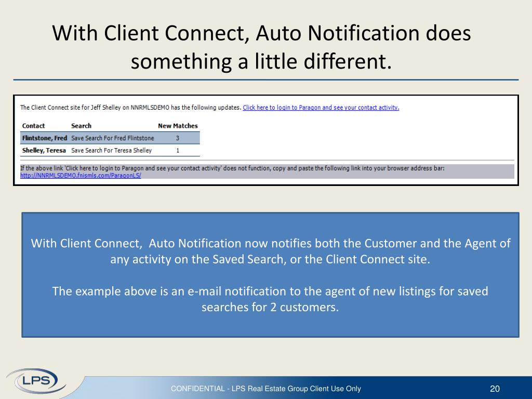Click contact name 'Flintstone, Fred'

45,138
